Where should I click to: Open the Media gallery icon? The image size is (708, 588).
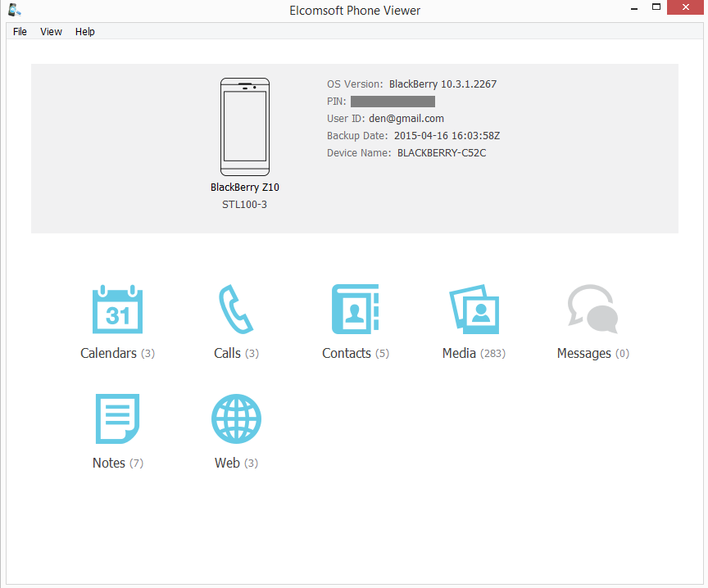(474, 310)
